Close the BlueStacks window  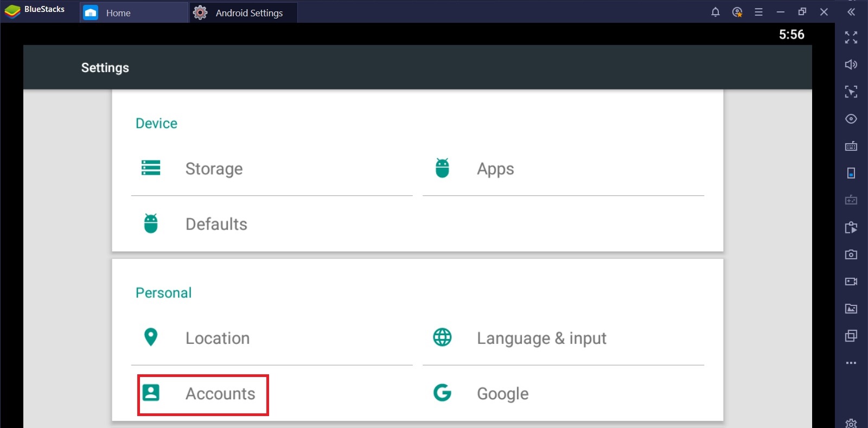tap(824, 11)
